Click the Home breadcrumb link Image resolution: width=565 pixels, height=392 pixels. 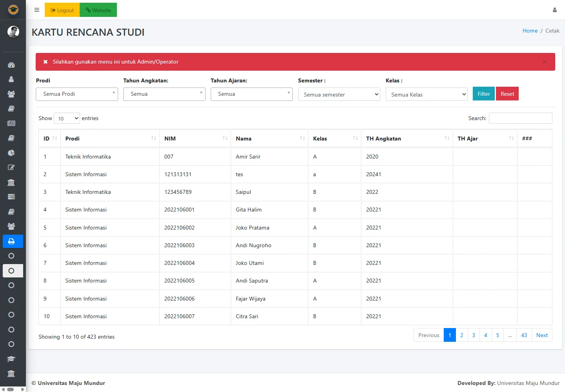[530, 31]
